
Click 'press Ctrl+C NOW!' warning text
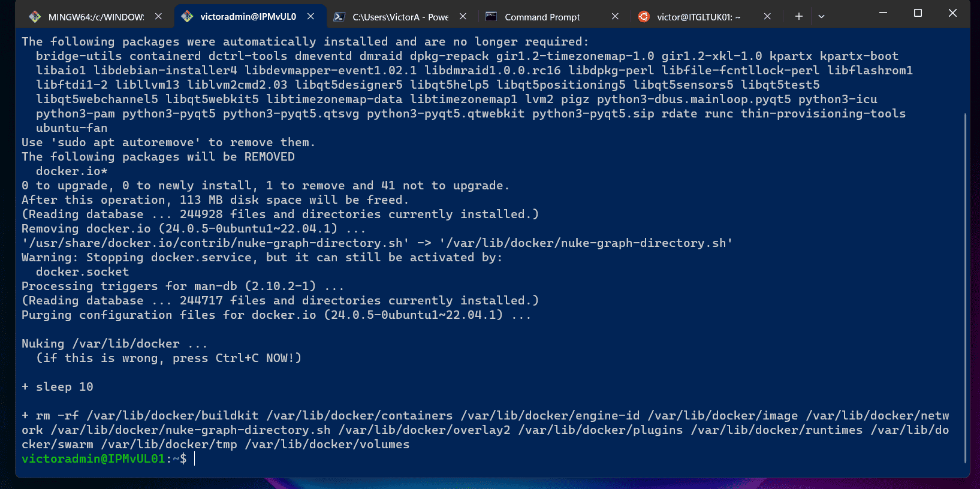point(237,358)
